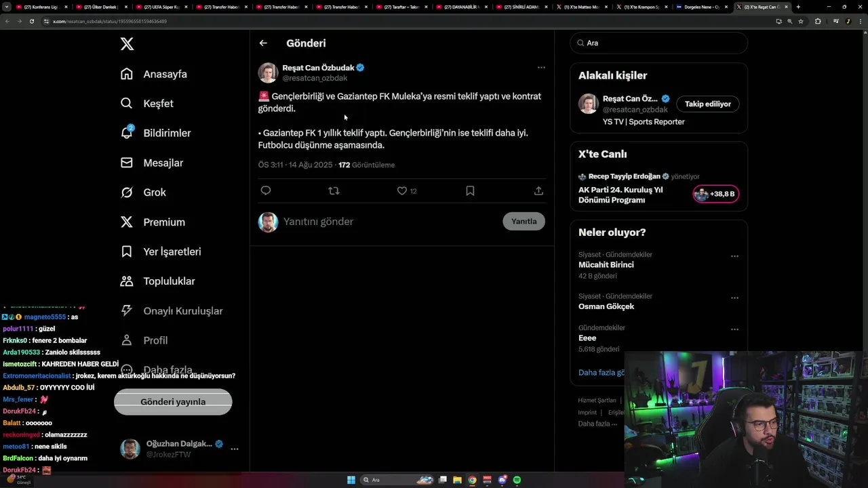The height and width of the screenshot is (488, 868).
Task: Like the post with heart icon
Action: [402, 191]
